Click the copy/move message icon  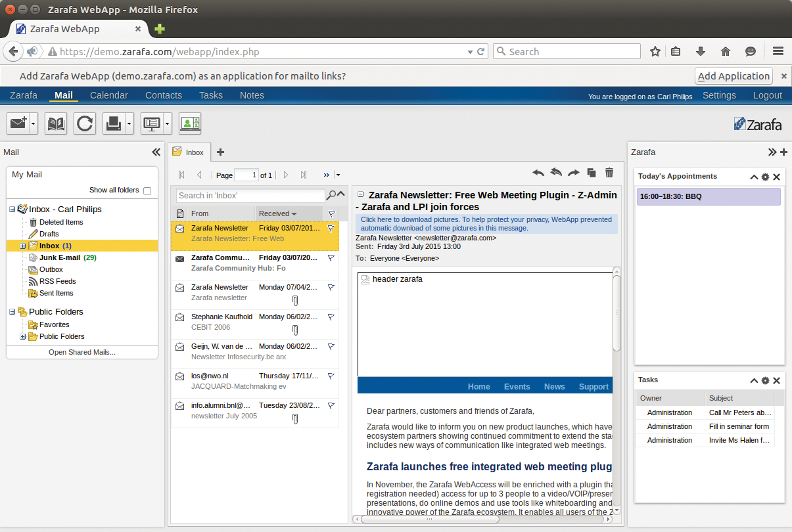[591, 172]
